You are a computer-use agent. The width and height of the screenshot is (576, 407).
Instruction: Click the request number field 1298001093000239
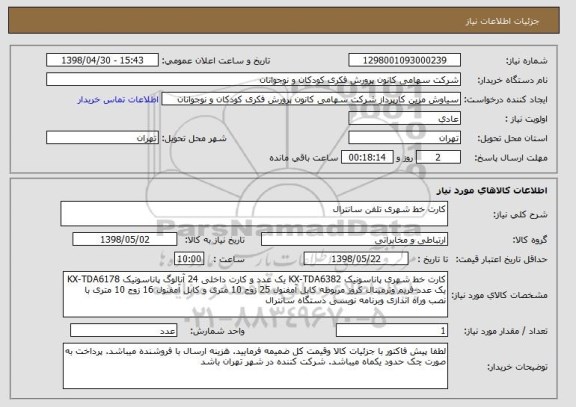pyautogui.click(x=404, y=60)
